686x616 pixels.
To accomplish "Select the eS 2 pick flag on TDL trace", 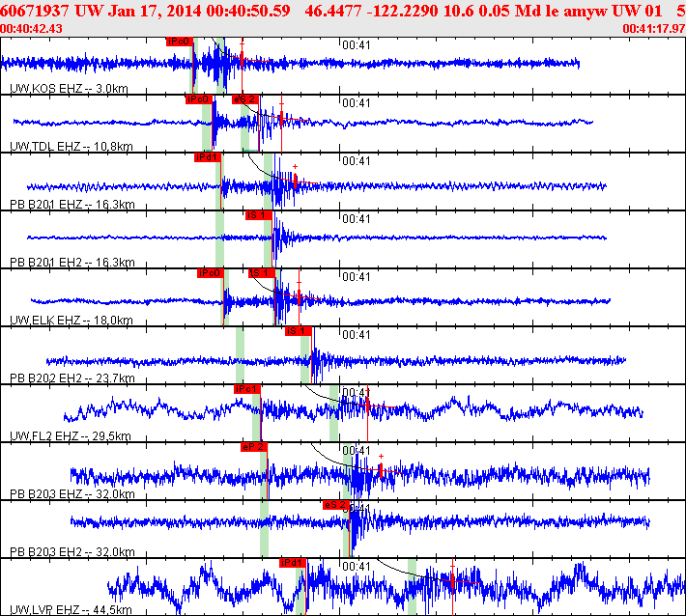I will 245,99.
